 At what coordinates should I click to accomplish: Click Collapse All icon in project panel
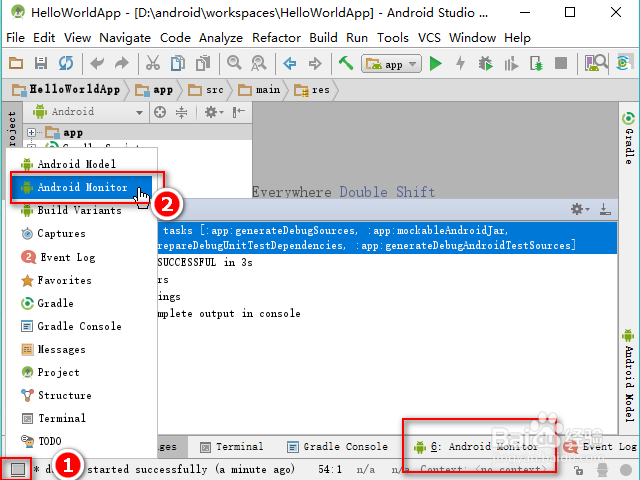[x=181, y=112]
